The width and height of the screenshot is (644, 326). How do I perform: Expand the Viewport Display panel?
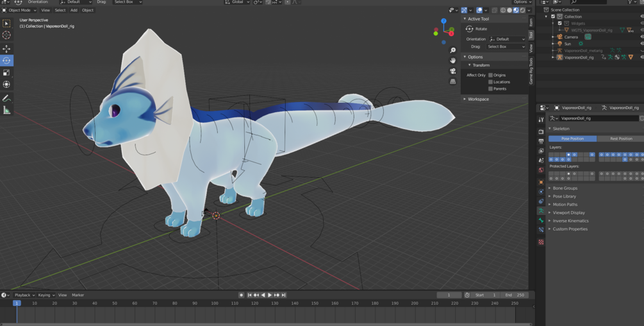point(568,213)
